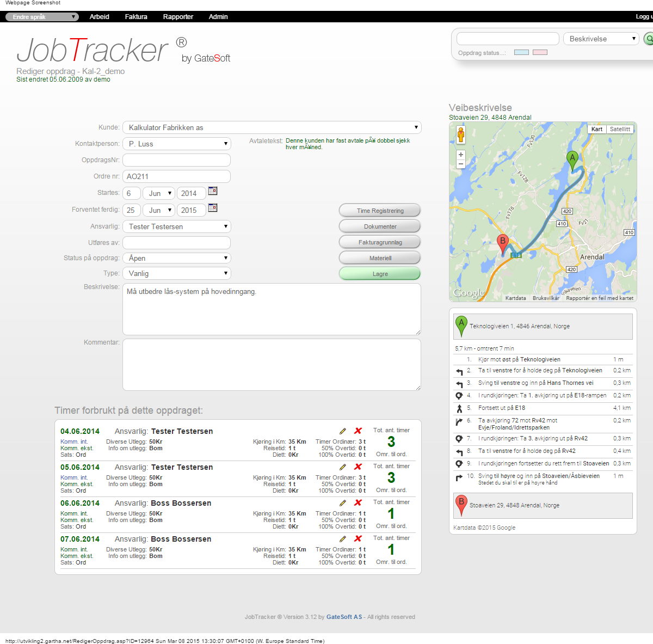This screenshot has height=644, width=653.
Task: Switch map to Satellitt view
Action: click(620, 129)
